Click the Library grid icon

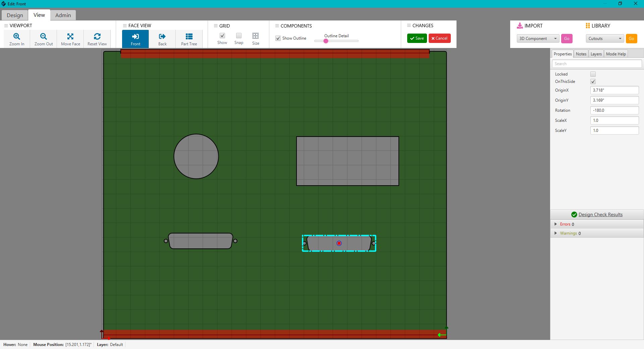pos(588,26)
